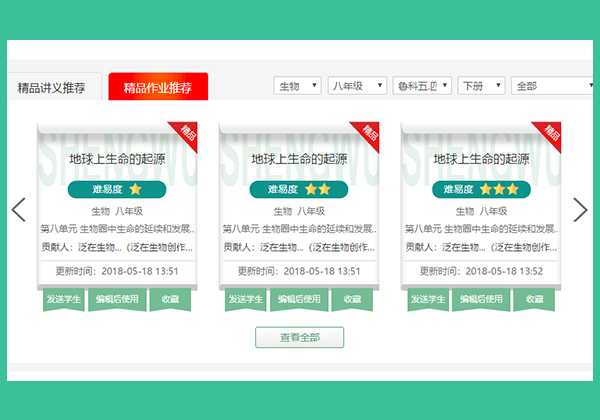Click the 精品 ribbon on second card
Image resolution: width=600 pixels, height=420 pixels.
(366, 136)
